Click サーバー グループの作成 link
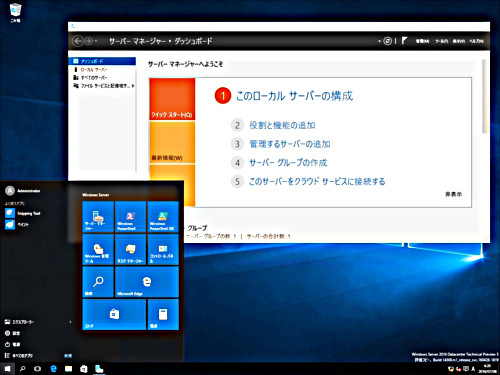The width and height of the screenshot is (500, 375). tap(288, 163)
